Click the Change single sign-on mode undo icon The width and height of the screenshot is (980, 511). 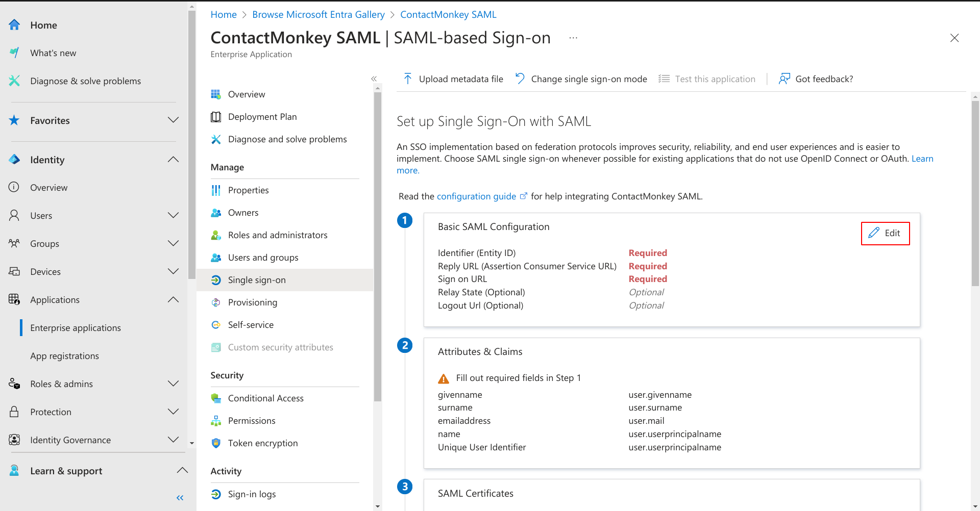(x=520, y=79)
